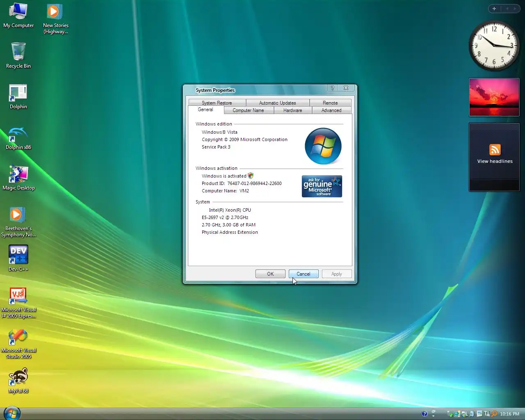525x420 pixels.
Task: Click the blue help icon in taskbar
Action: [x=425, y=414]
